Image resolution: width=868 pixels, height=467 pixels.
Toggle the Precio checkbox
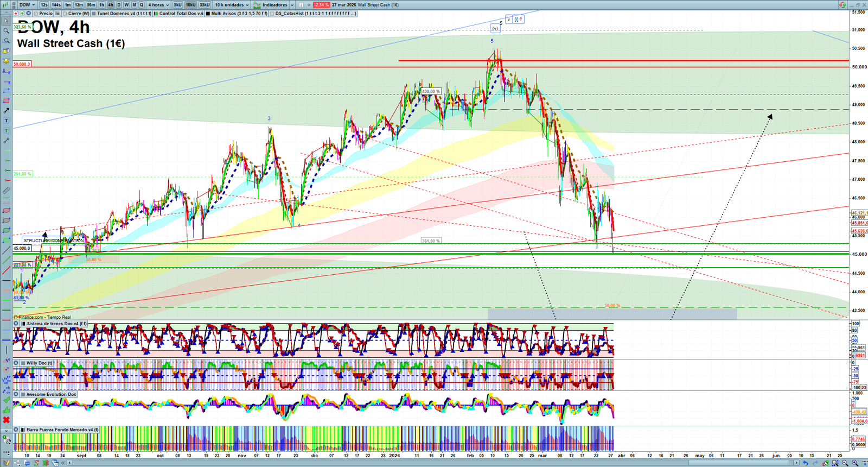point(35,14)
